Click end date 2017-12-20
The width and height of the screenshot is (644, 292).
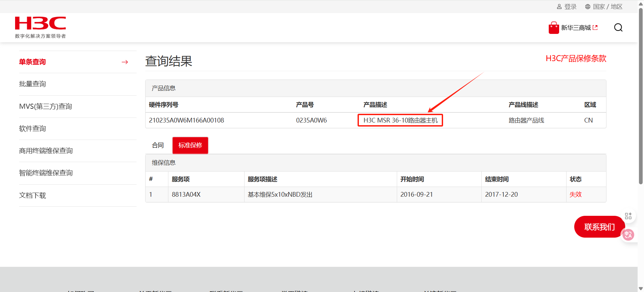pos(501,194)
